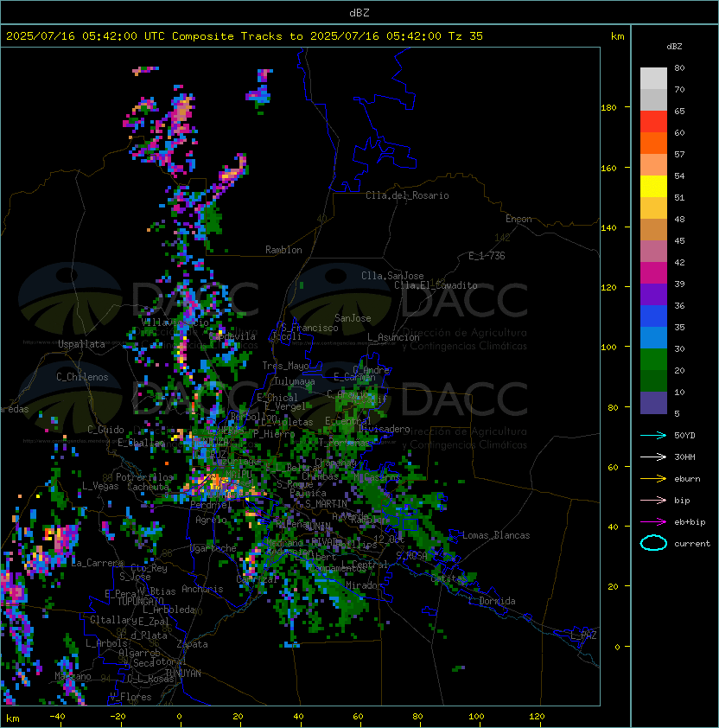Select the slate purple 5-10 dBZ swatch
Viewport: 719px width, 728px height.
653,403
